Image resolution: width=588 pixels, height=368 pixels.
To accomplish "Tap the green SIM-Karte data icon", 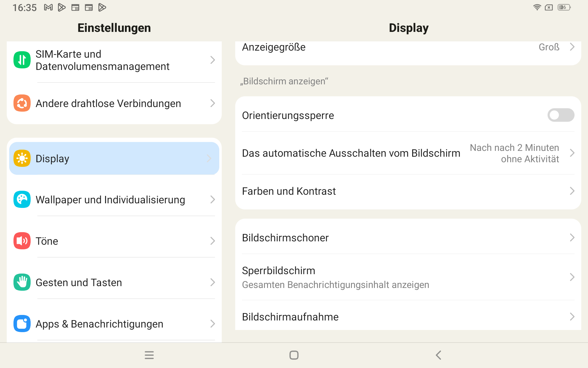I will click(x=22, y=60).
